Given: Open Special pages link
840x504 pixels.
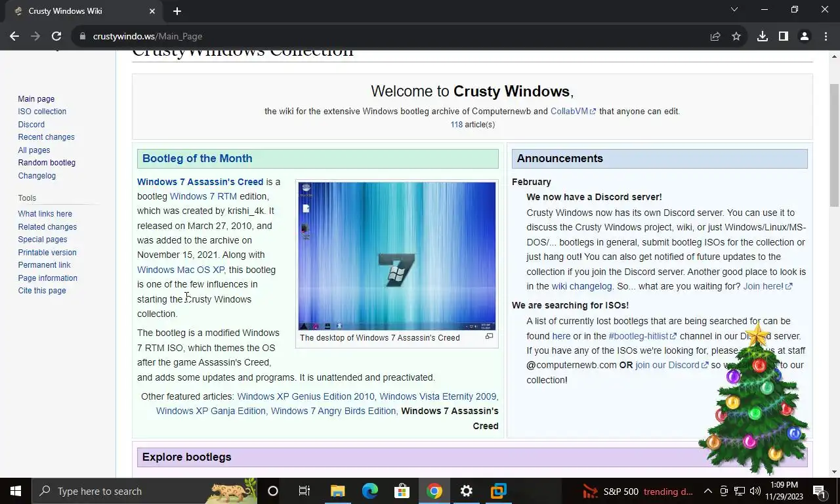Looking at the screenshot, I should point(43,240).
